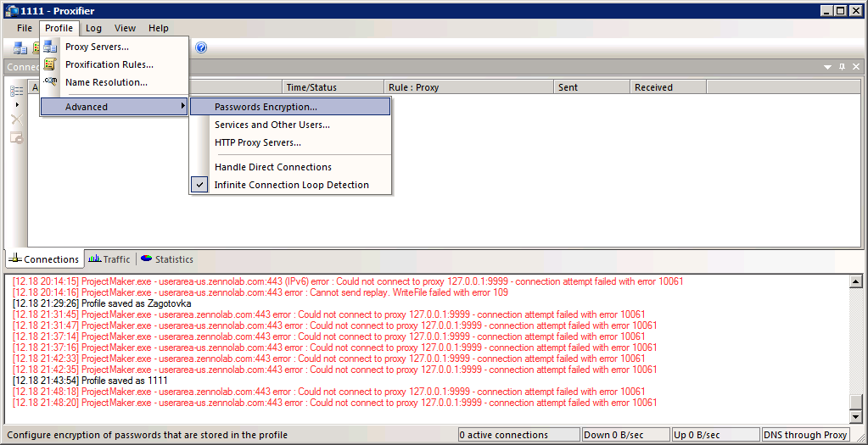Screen dimensions: 868x445
Task: Sort by Time/Status column header
Action: (333, 87)
